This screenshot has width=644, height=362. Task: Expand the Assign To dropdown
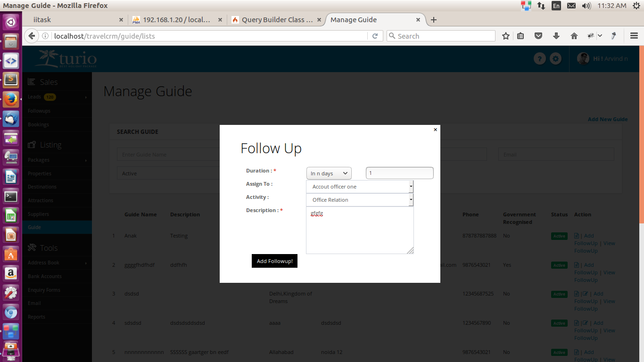pos(360,187)
